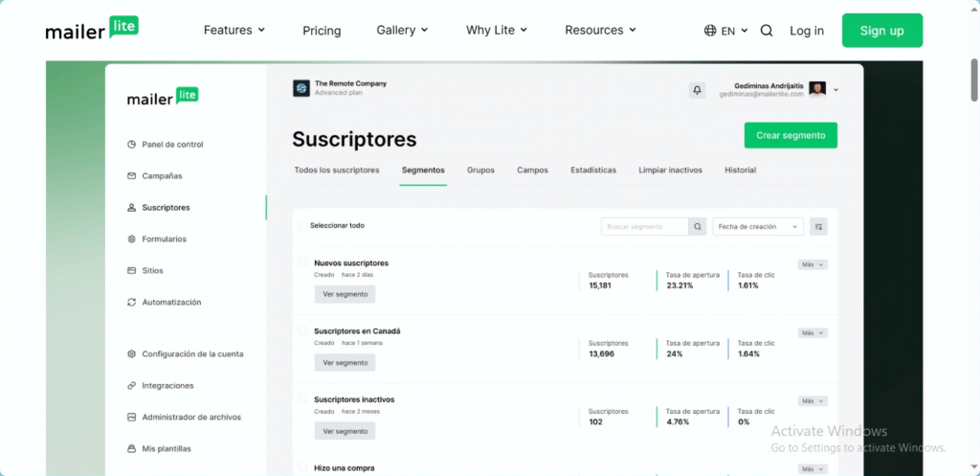Image resolution: width=980 pixels, height=476 pixels.
Task: Click the Mis plantillas icon
Action: tap(131, 449)
